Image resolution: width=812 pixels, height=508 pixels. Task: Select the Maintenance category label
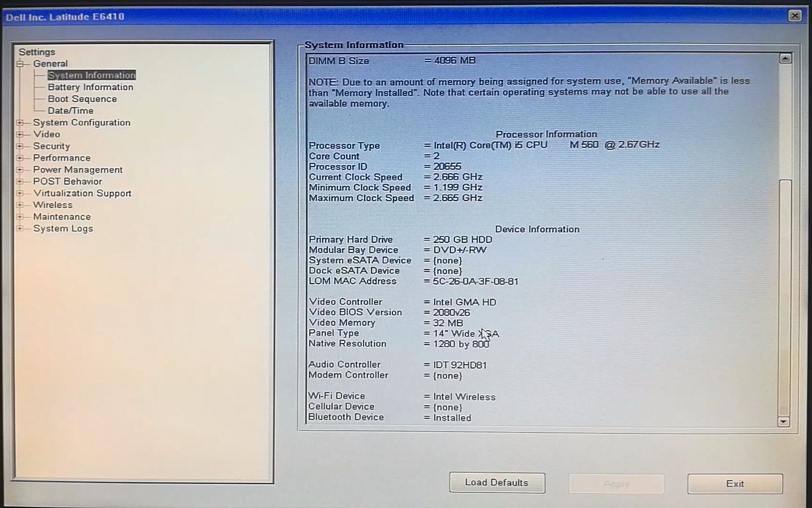tap(62, 217)
